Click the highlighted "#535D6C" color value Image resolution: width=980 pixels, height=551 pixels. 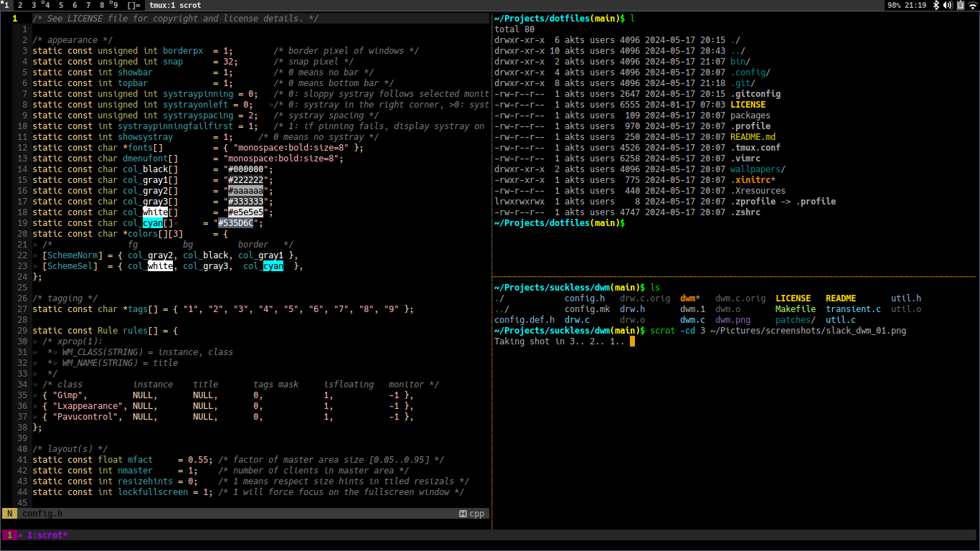tap(236, 223)
